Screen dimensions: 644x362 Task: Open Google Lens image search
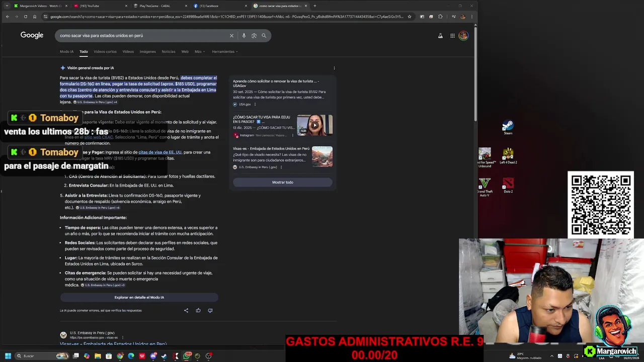(254, 36)
